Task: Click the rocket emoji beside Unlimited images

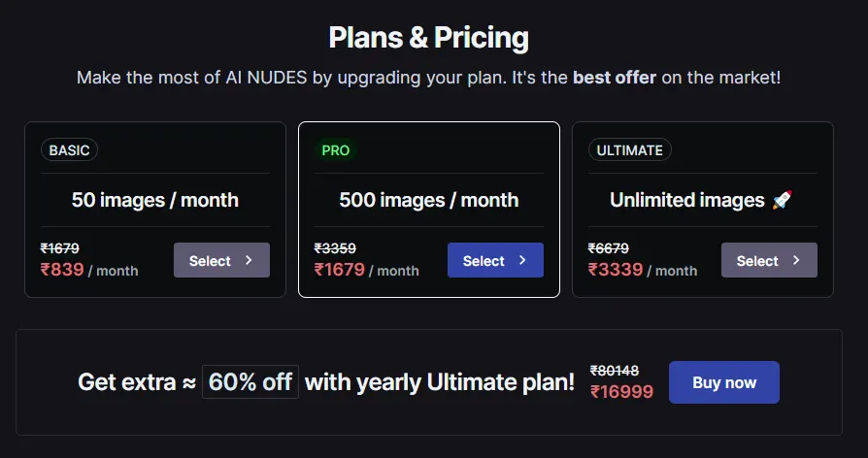Action: pyautogui.click(x=782, y=200)
